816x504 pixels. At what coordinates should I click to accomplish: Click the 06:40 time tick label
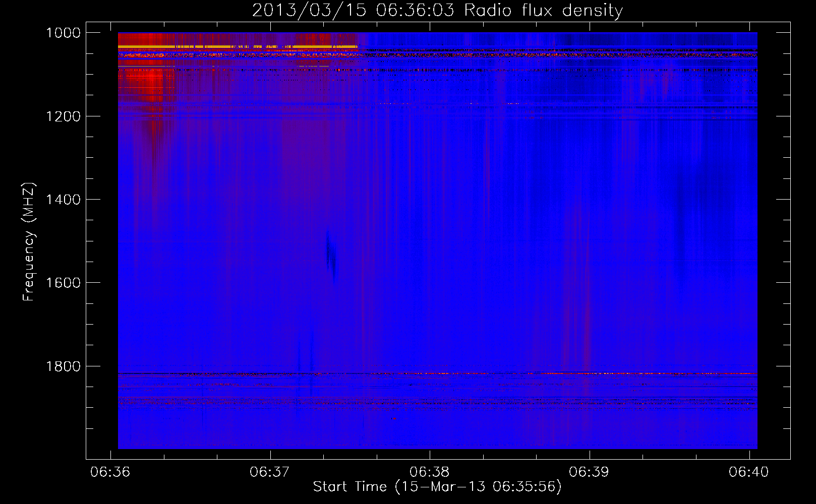coord(749,472)
